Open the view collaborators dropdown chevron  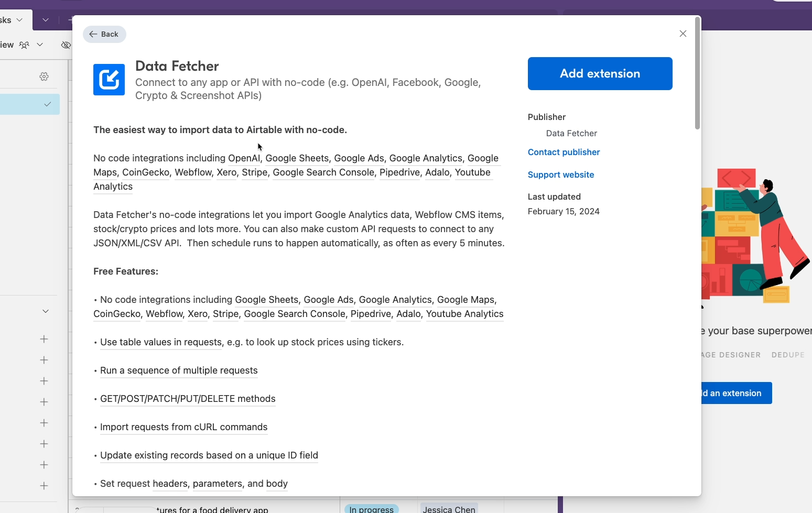tap(40, 45)
